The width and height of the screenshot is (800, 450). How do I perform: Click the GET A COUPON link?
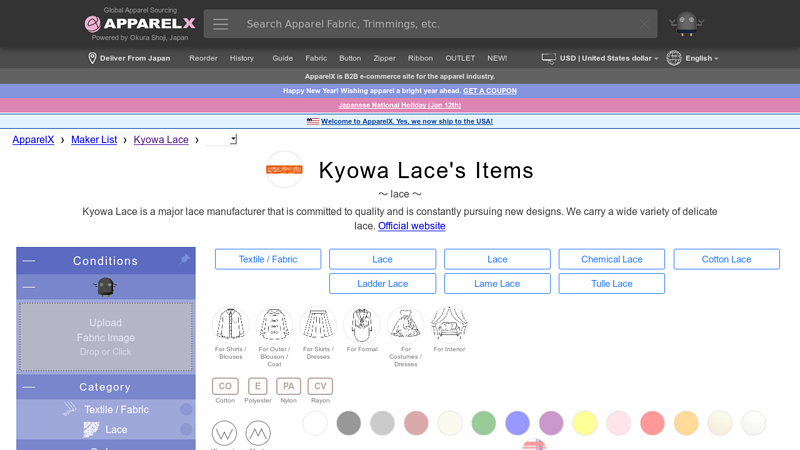pos(490,91)
